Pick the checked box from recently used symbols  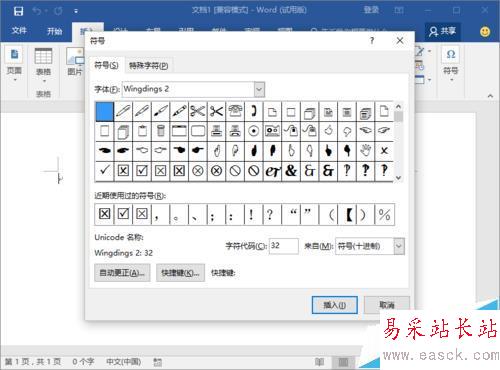point(123,214)
